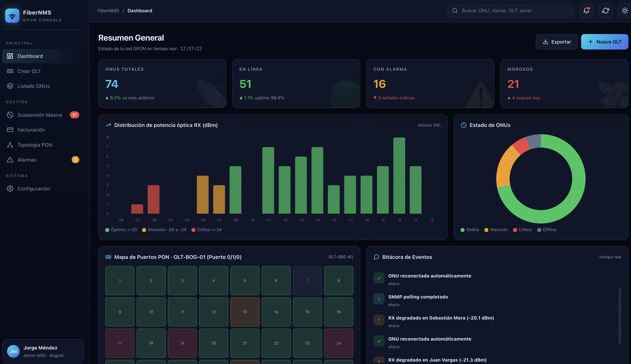The height and width of the screenshot is (364, 631).
Task: Click the "tiempo real" label in Bitácora
Action: click(x=610, y=257)
